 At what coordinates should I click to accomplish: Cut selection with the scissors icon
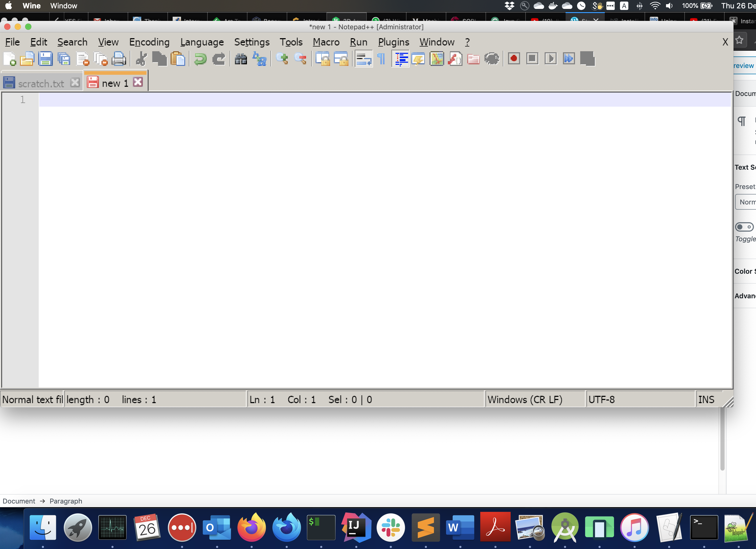coord(141,59)
